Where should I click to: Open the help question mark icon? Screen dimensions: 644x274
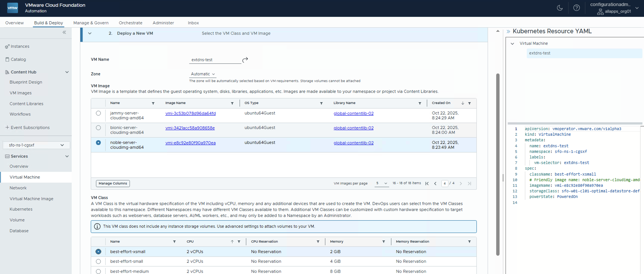coord(576,8)
